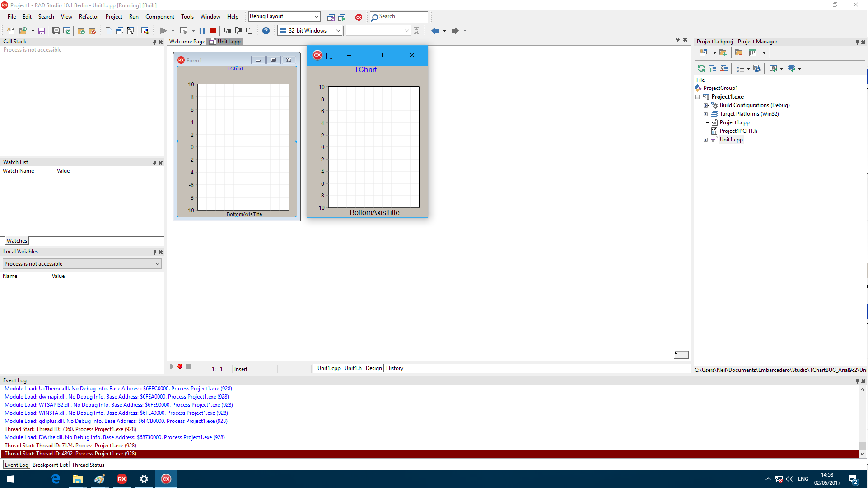868x488 pixels.
Task: Open the Refactor menu
Action: pos(89,17)
